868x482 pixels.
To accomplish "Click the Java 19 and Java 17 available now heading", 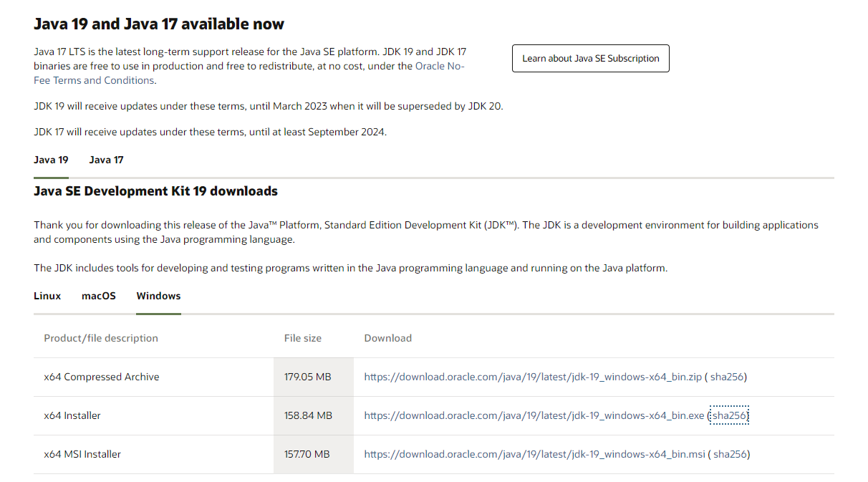I will click(x=159, y=24).
